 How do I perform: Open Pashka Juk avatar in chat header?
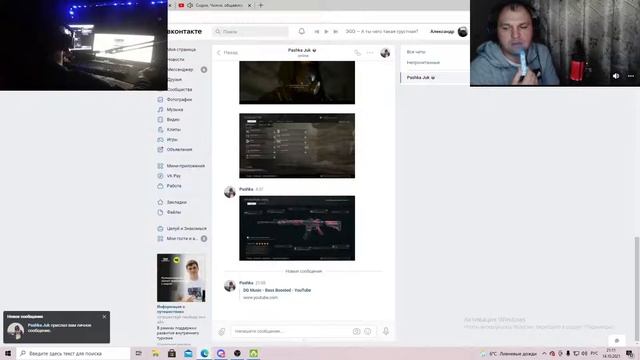pos(385,53)
